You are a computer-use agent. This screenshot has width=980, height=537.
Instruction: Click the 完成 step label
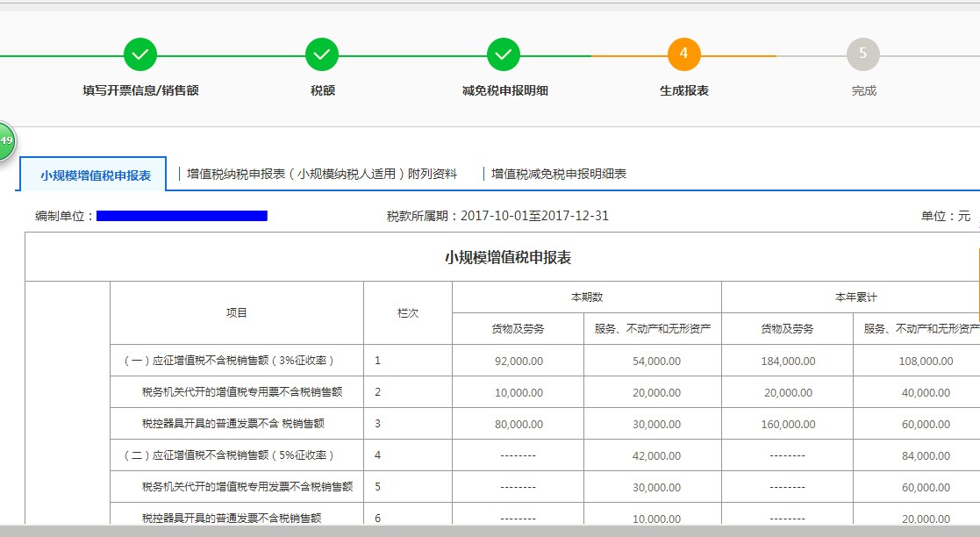pyautogui.click(x=864, y=90)
